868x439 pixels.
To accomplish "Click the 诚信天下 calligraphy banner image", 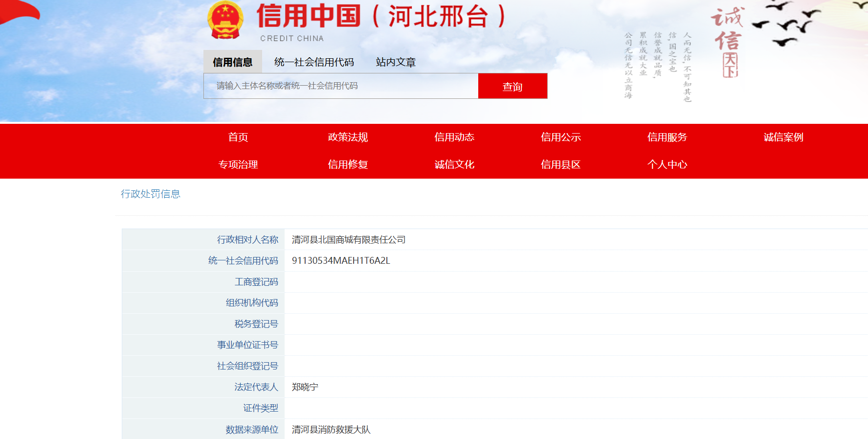I will tap(727, 42).
